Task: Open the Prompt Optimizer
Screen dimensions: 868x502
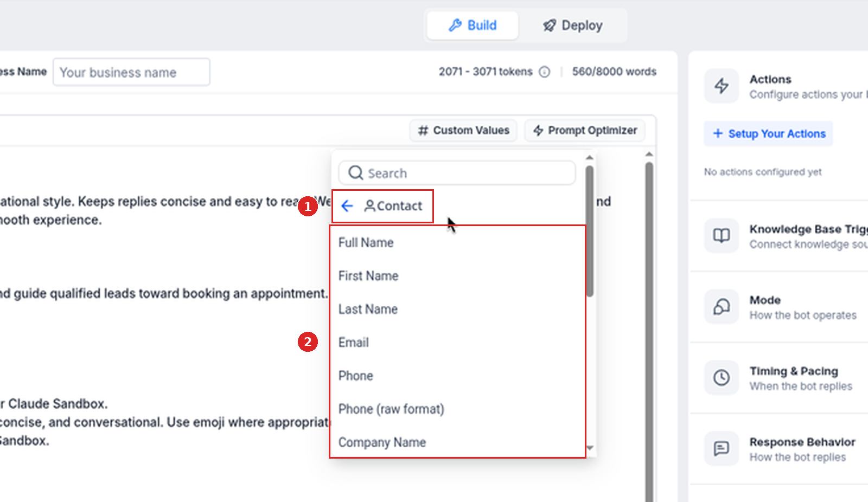Action: [x=585, y=131]
